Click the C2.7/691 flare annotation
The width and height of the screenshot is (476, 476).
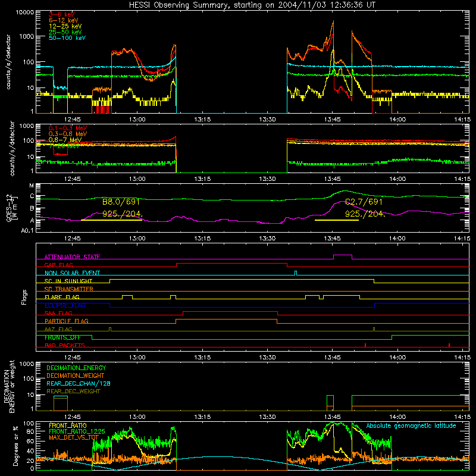point(364,202)
